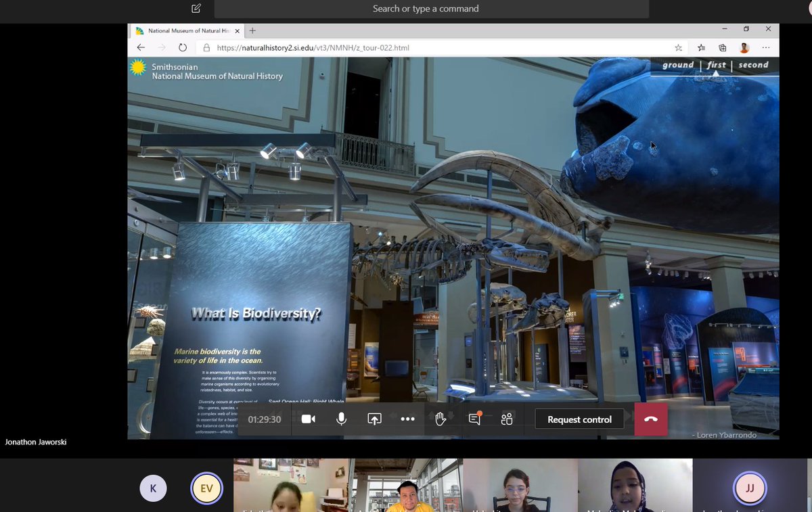Viewport: 812px width, 512px height.
Task: Click the Smithsonian sunburst logo
Action: (x=138, y=67)
